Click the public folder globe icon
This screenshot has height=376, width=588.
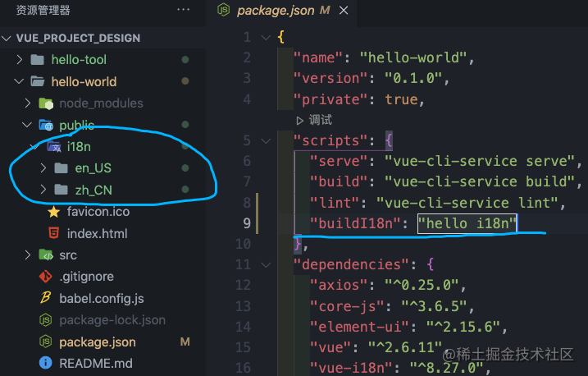tap(46, 126)
